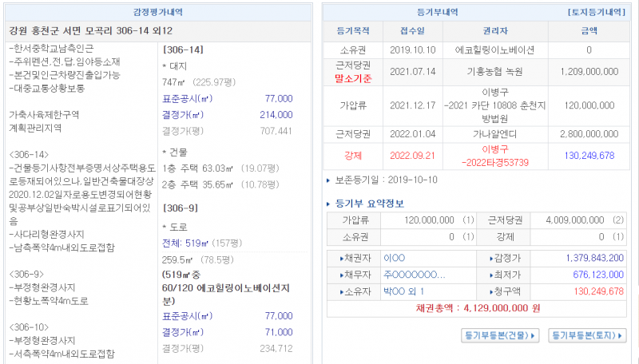Click the arrow icon before 등기부 요약정보
This screenshot has width=639, height=364.
pyautogui.click(x=331, y=203)
